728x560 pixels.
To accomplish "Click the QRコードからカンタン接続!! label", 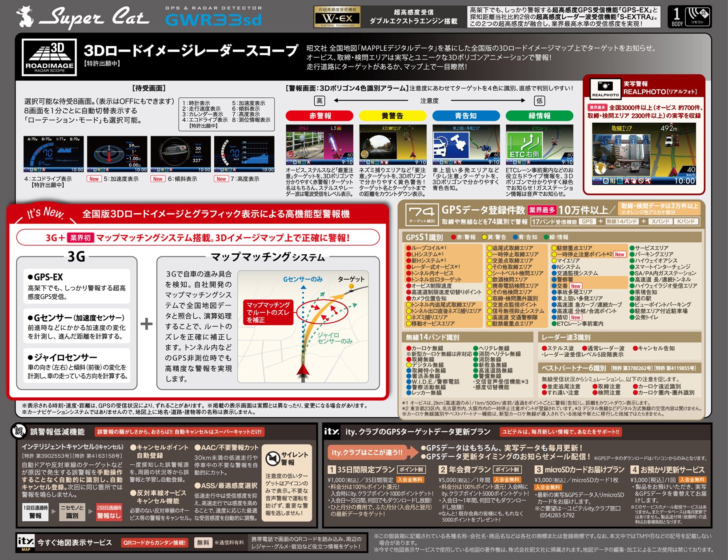I will pos(155,543).
